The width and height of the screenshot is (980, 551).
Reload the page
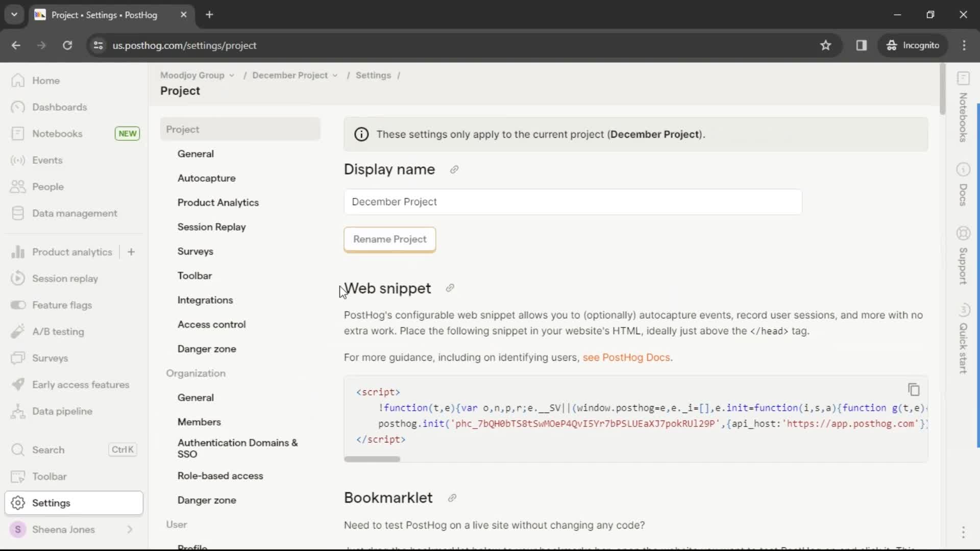click(67, 45)
